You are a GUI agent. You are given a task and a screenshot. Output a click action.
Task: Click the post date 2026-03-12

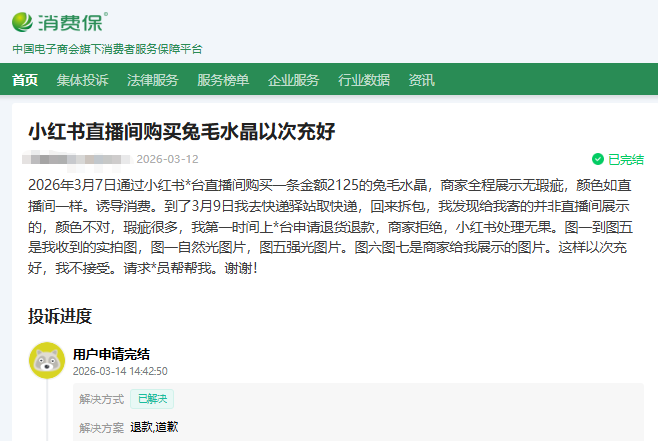[x=167, y=159]
